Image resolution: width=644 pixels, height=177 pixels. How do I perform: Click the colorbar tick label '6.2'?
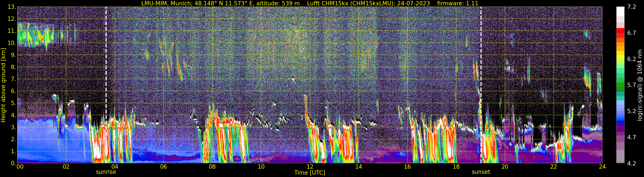[632, 59]
